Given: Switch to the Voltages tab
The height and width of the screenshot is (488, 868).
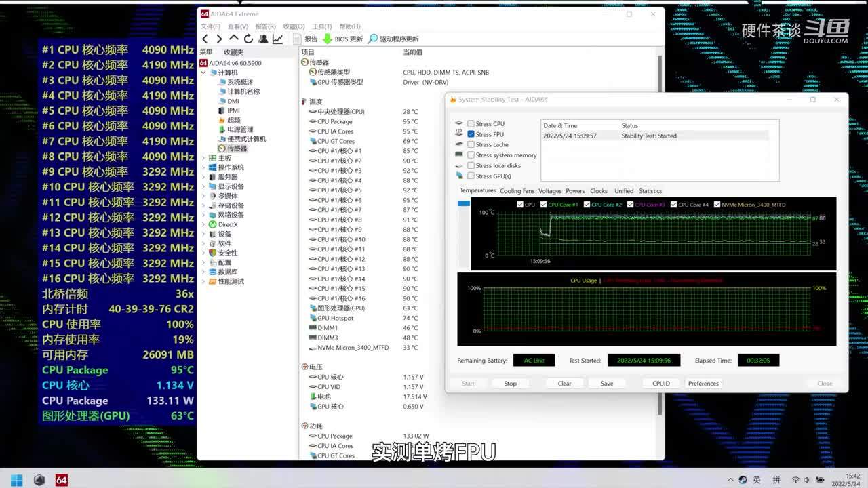Looking at the screenshot, I should point(550,191).
